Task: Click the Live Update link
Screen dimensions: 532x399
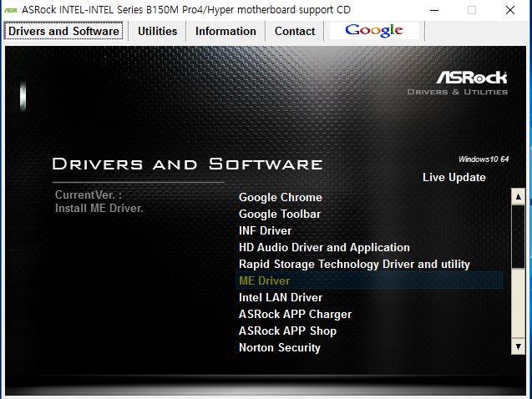Action: click(453, 177)
